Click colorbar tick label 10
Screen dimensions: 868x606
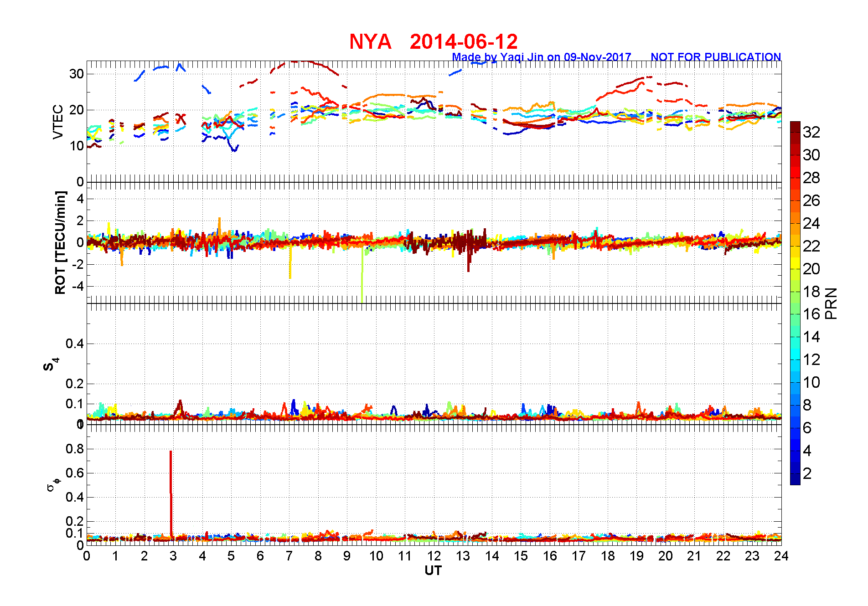[811, 382]
